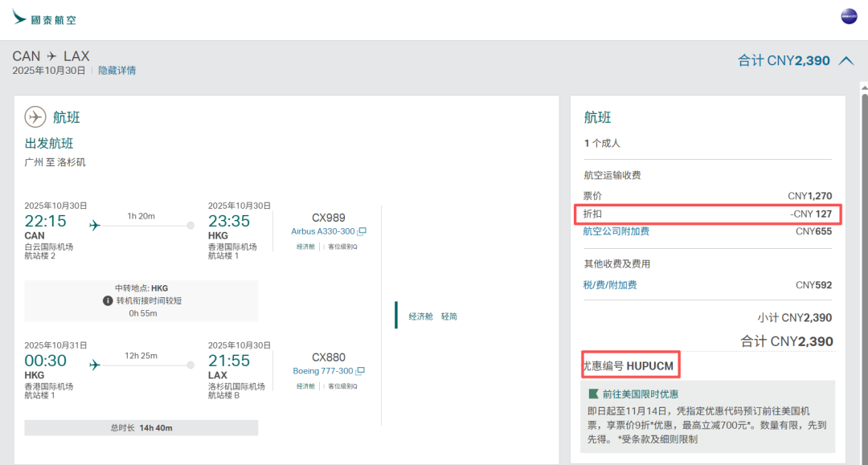Viewport: 868px width, 465px height.
Task: Click the green flag icon by 前往美国限时优惠
Action: pos(594,394)
